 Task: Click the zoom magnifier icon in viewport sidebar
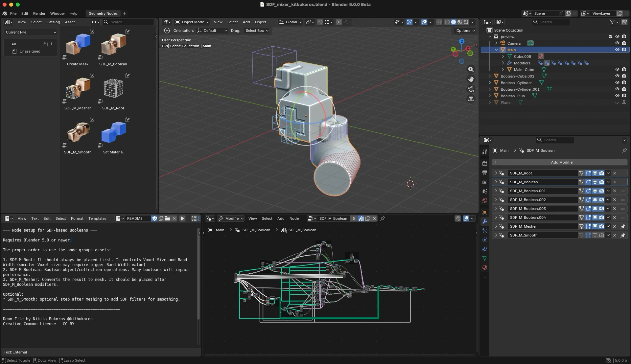coord(471,69)
